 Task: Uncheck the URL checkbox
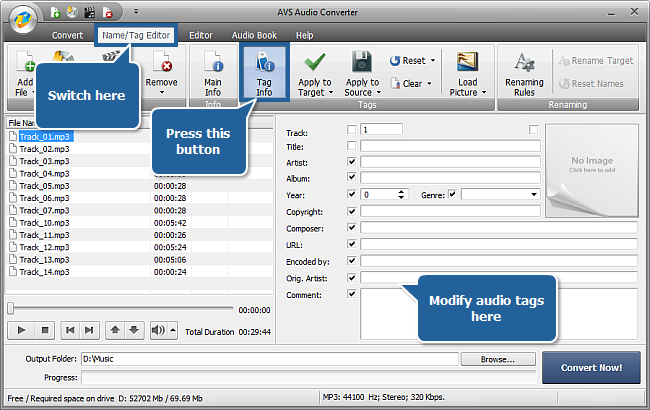(352, 244)
